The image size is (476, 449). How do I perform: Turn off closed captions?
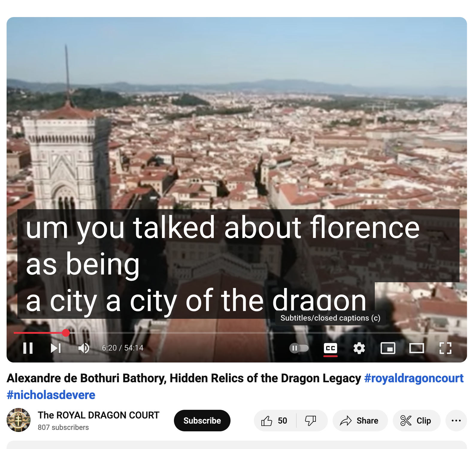click(x=330, y=348)
